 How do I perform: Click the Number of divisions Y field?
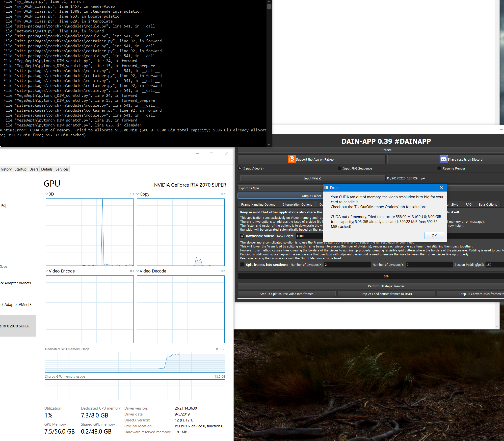(x=429, y=265)
